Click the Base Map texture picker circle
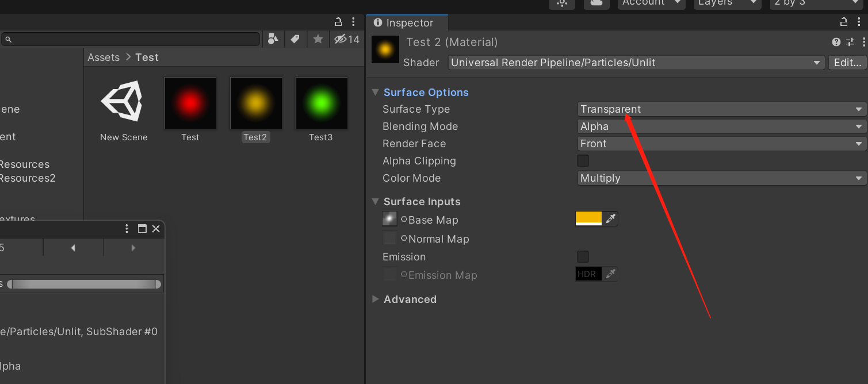Viewport: 868px width, 384px height. point(404,220)
